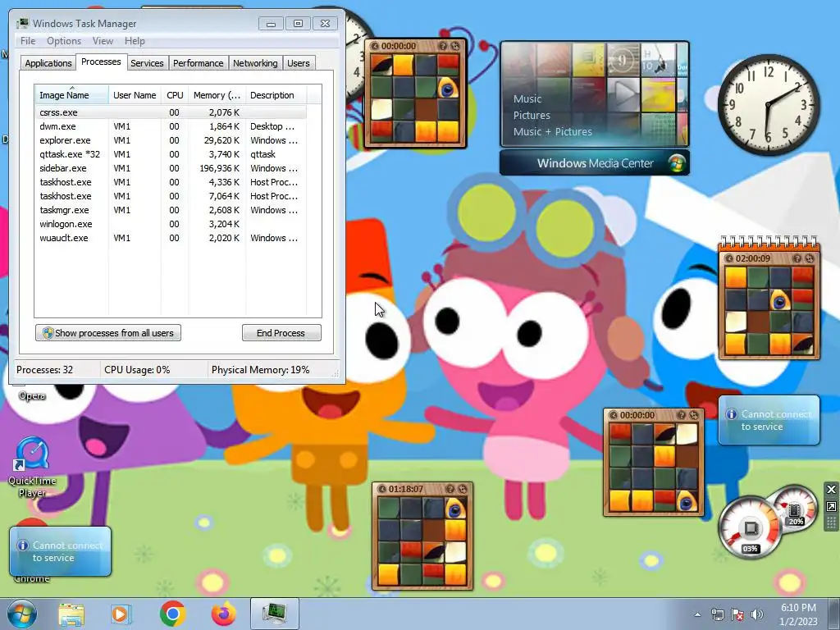Click the Show processes from all users button

pyautogui.click(x=108, y=333)
